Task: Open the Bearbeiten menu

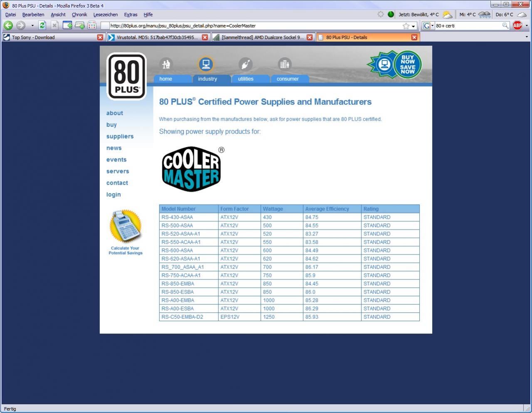Action: pos(33,15)
